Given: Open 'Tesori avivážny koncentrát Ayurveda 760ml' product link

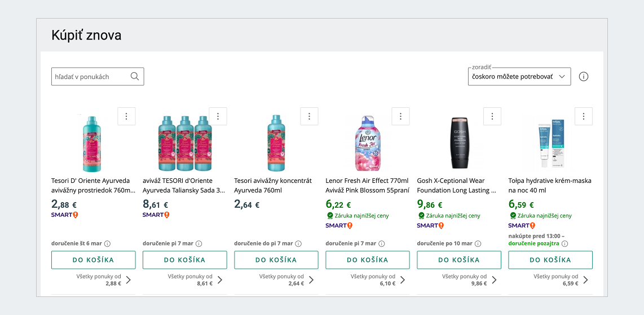Looking at the screenshot, I should (x=273, y=185).
